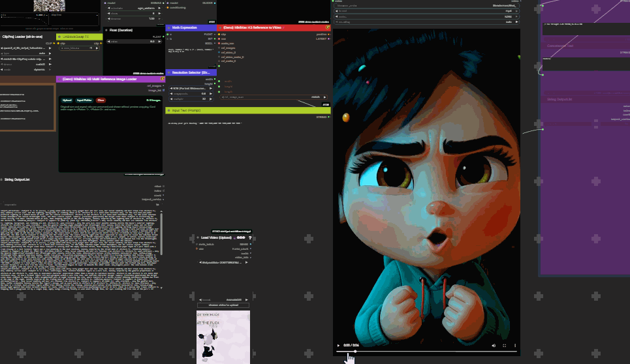The image size is (630, 364).
Task: Collapse the UniBlockSwap TI node via its dot
Action: click(x=59, y=37)
